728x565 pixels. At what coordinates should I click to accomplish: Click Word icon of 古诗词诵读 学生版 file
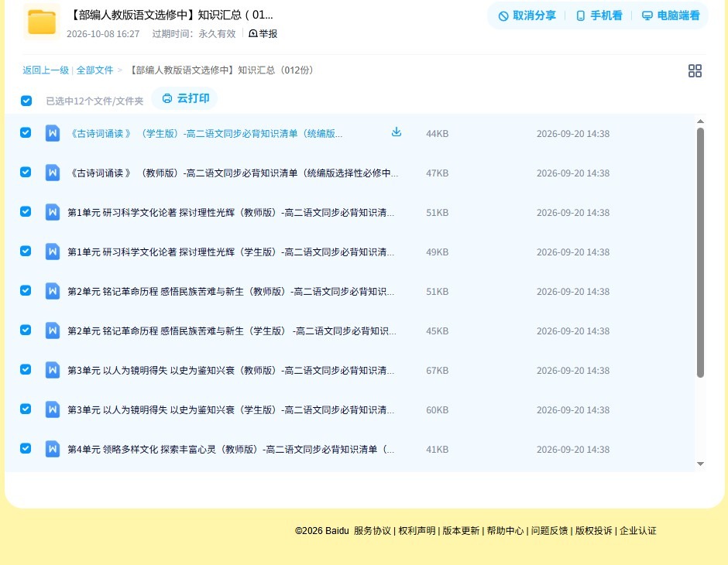pyautogui.click(x=53, y=134)
